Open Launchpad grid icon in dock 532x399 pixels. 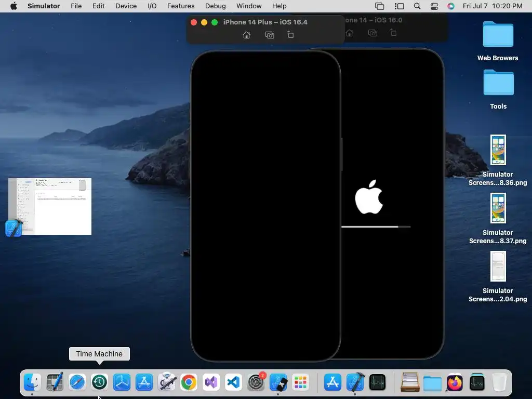pyautogui.click(x=301, y=382)
